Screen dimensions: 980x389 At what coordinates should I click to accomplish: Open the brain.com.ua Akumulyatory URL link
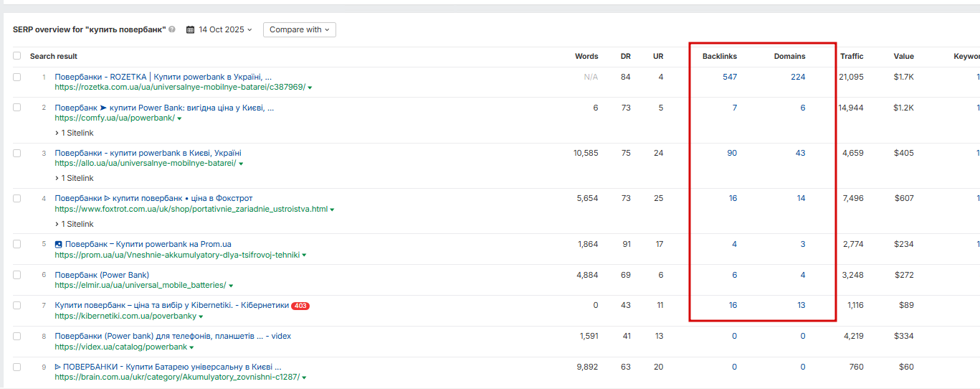coord(177,378)
